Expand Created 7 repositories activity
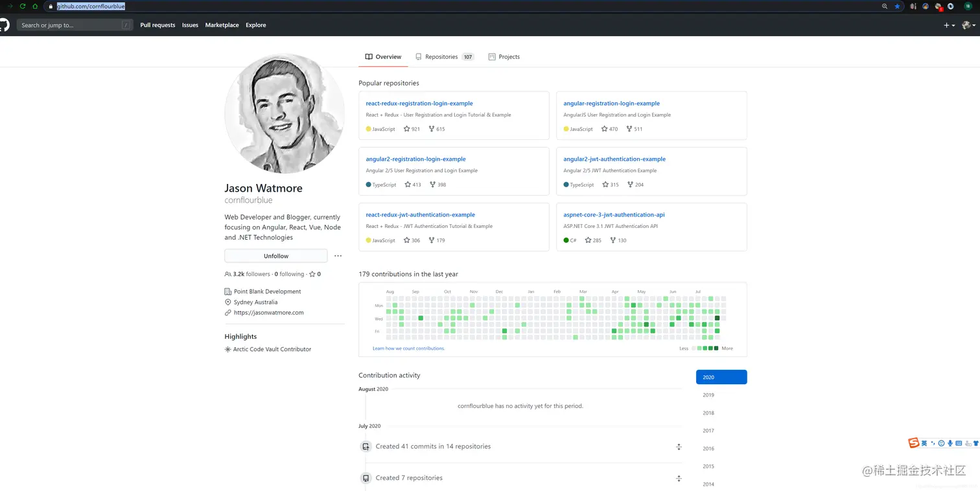Image resolution: width=980 pixels, height=491 pixels. click(679, 479)
